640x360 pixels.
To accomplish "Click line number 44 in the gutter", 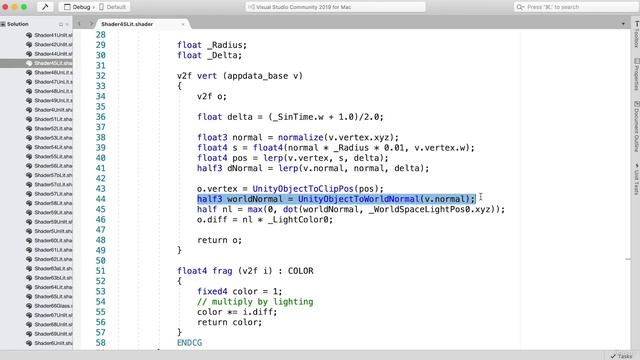I will (100, 199).
